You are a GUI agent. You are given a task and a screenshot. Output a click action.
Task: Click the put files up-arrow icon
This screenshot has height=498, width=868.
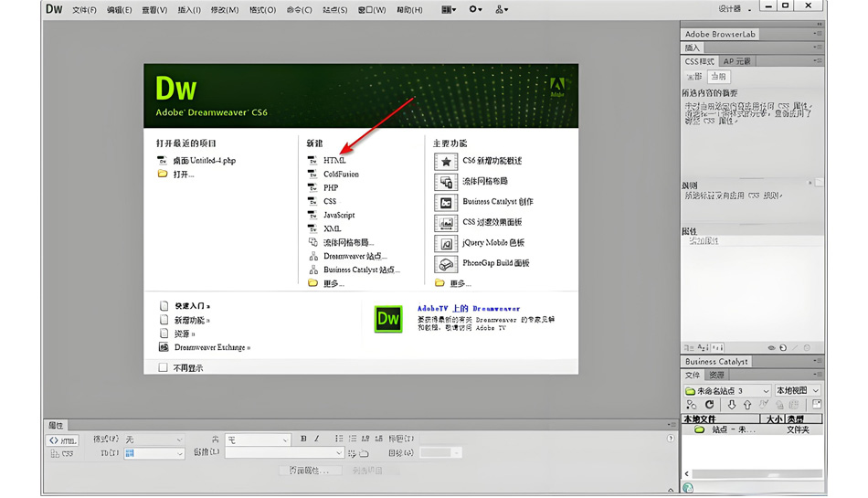(746, 405)
